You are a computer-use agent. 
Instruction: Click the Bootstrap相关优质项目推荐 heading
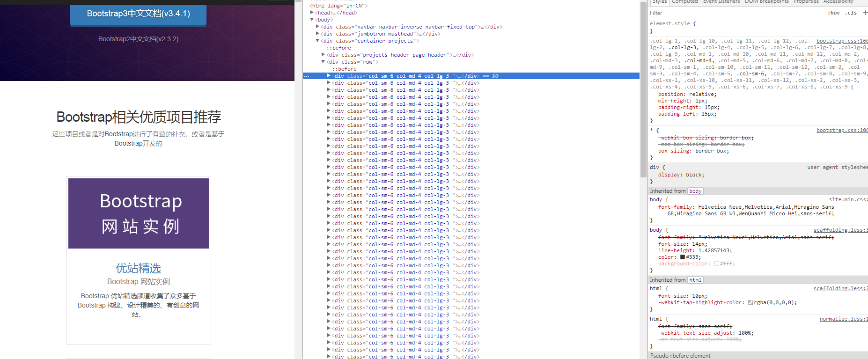click(139, 117)
